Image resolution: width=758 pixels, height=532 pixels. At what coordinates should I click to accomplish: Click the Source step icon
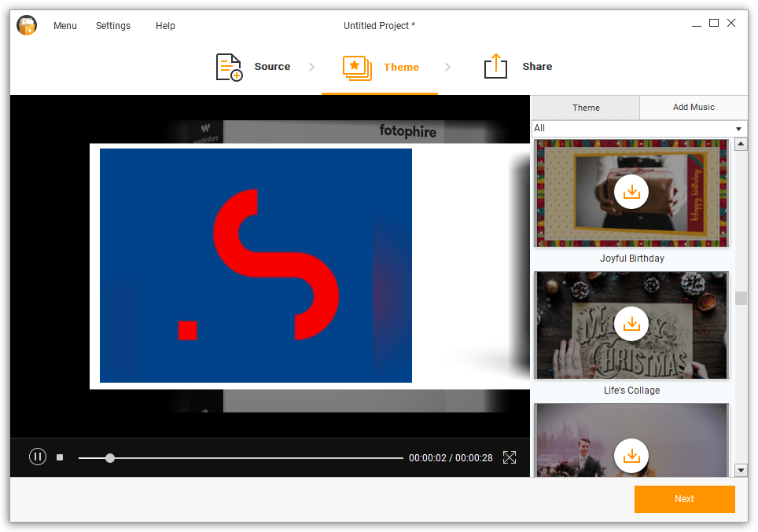229,67
